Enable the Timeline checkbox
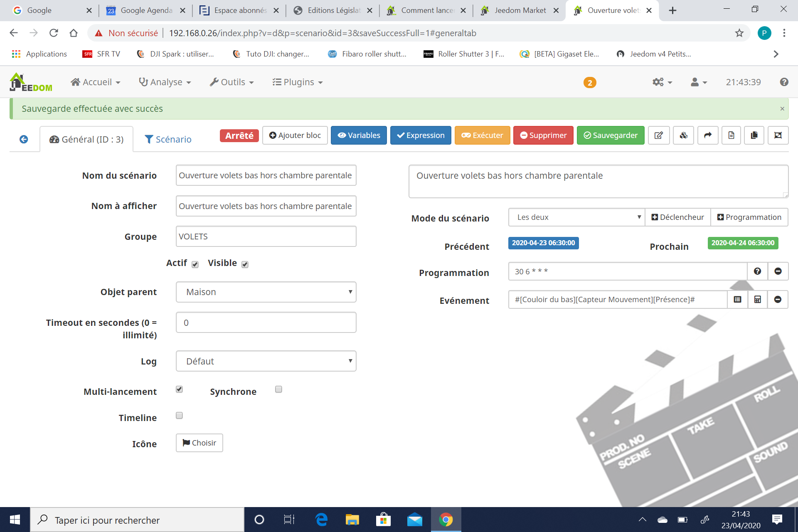The image size is (798, 532). tap(179, 416)
